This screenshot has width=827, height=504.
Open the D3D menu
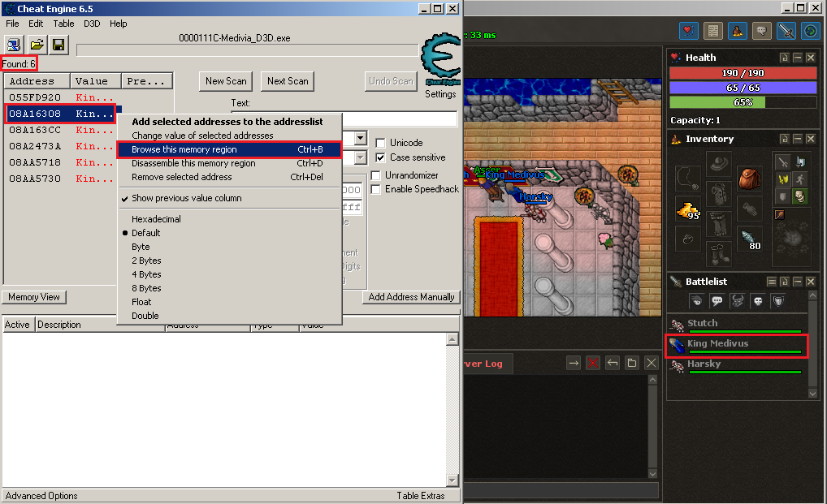(x=92, y=24)
